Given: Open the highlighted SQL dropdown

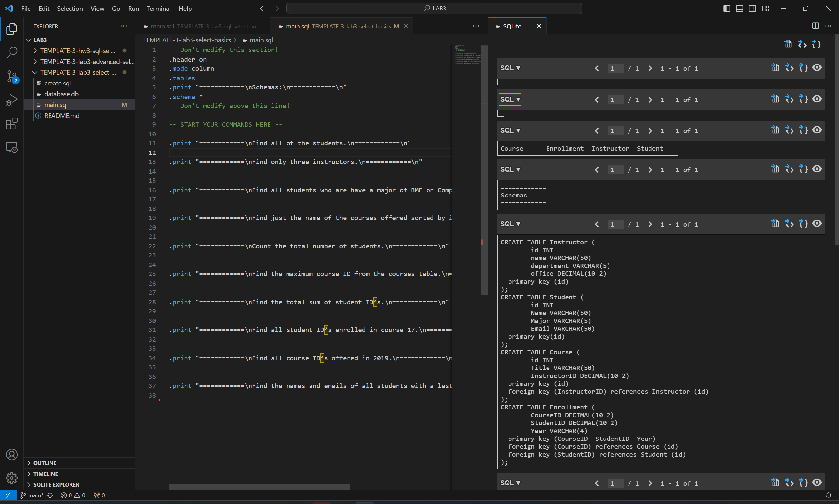Looking at the screenshot, I should [510, 99].
